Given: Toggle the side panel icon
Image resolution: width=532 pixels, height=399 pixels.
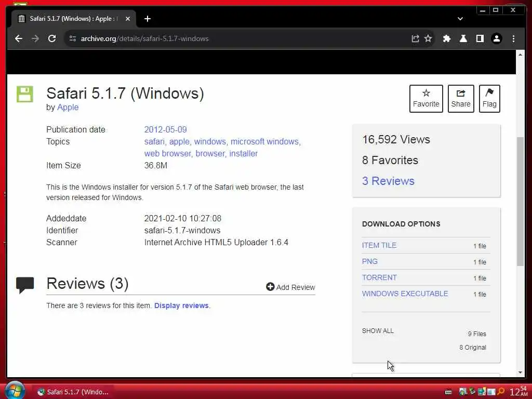Looking at the screenshot, I should 480,38.
